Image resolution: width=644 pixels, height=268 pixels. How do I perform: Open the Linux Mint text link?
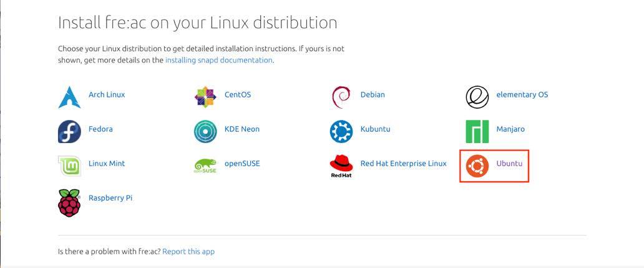[107, 164]
